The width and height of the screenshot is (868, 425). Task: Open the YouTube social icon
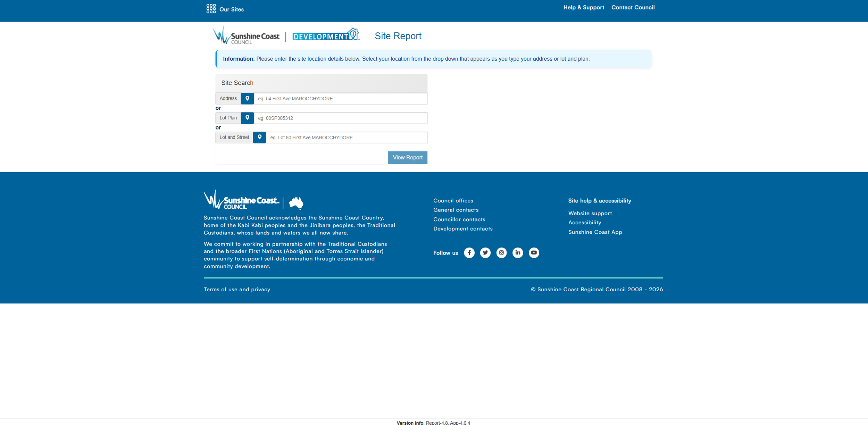[534, 252]
